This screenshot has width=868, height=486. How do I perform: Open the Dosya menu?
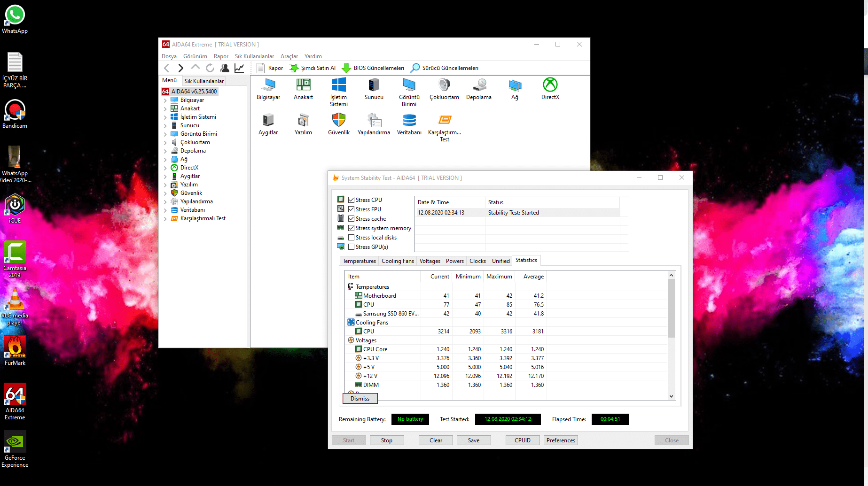169,56
